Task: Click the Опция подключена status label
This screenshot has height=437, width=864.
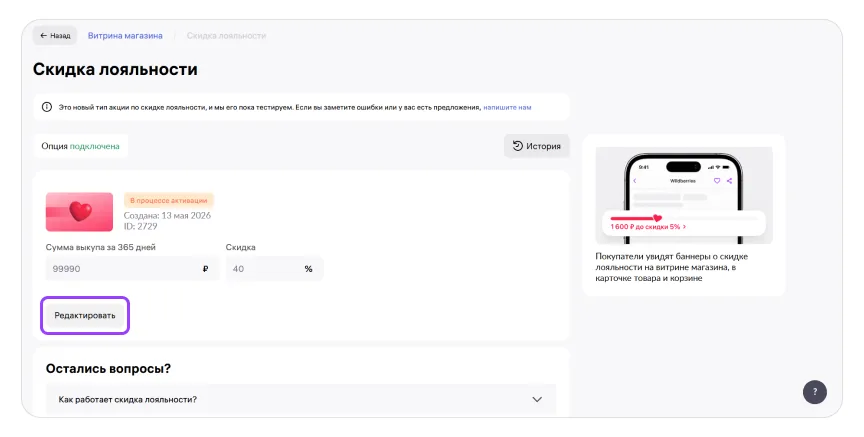Action: pyautogui.click(x=80, y=146)
